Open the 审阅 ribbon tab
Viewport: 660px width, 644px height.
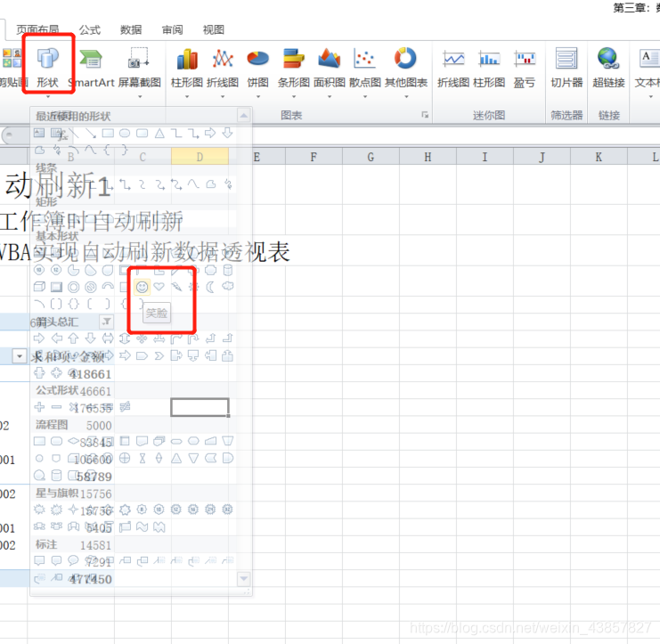(x=172, y=30)
